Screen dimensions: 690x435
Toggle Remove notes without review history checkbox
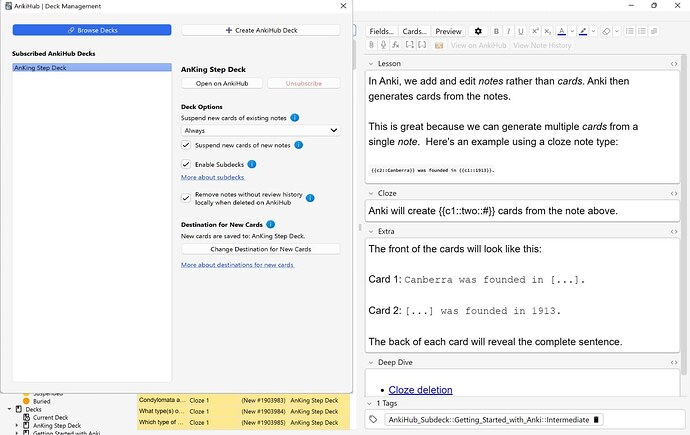tap(186, 198)
